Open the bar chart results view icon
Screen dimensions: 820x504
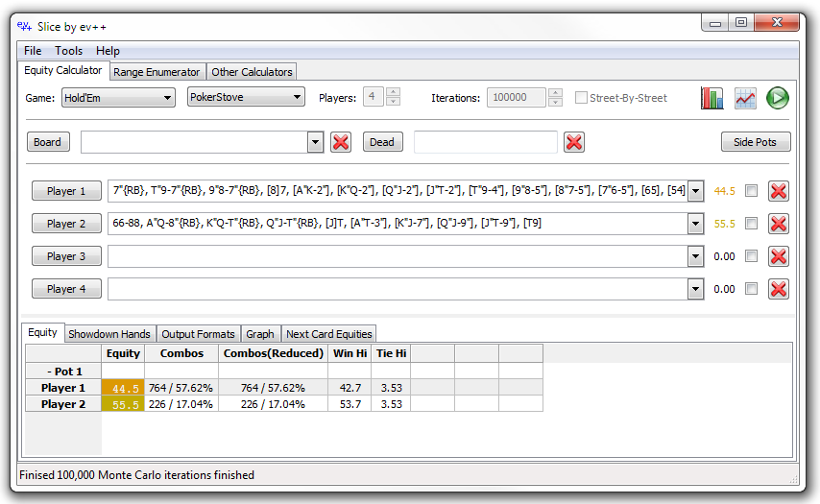(712, 98)
